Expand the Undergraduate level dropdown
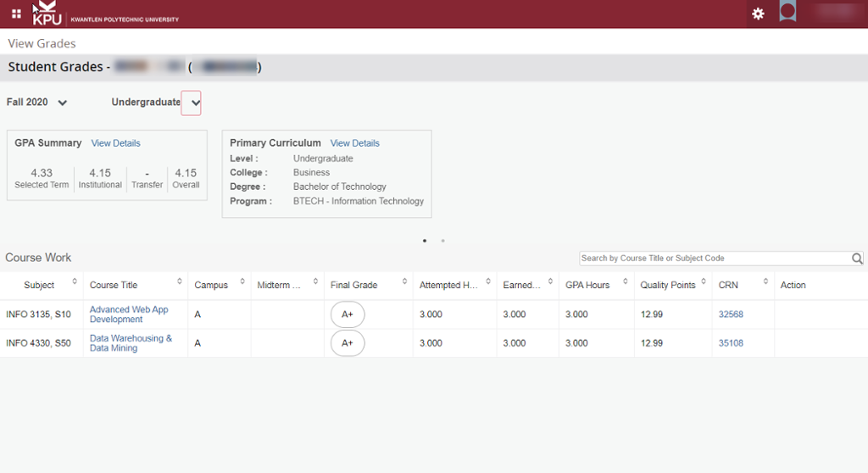Image resolution: width=868 pixels, height=473 pixels. pyautogui.click(x=192, y=103)
